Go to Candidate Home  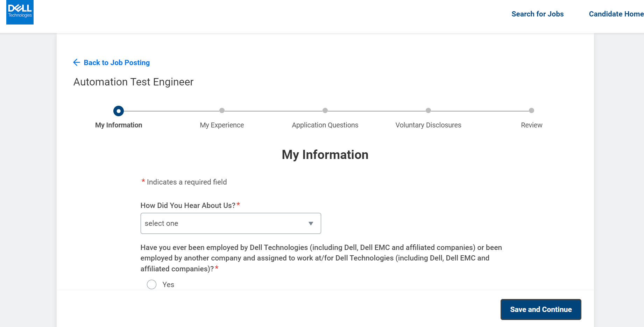click(x=616, y=14)
